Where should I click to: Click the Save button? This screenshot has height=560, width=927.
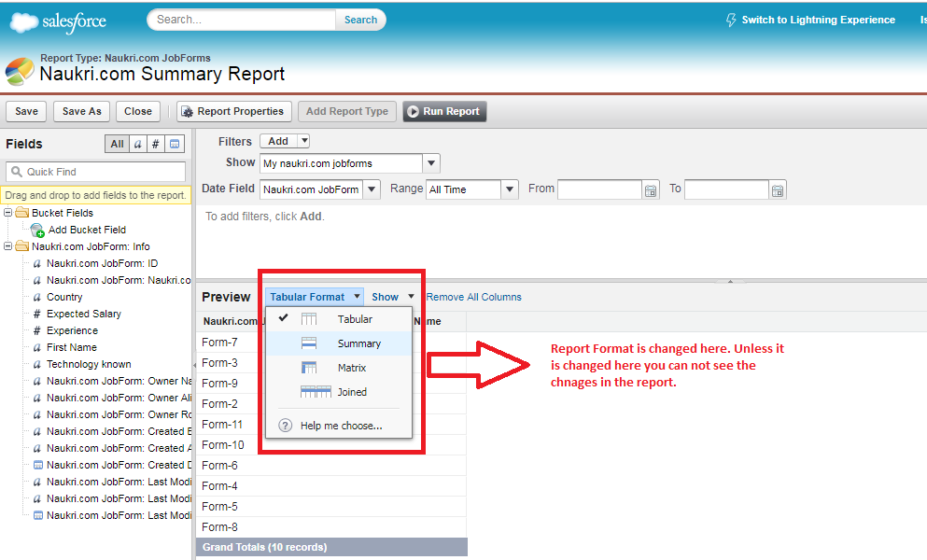coord(26,111)
